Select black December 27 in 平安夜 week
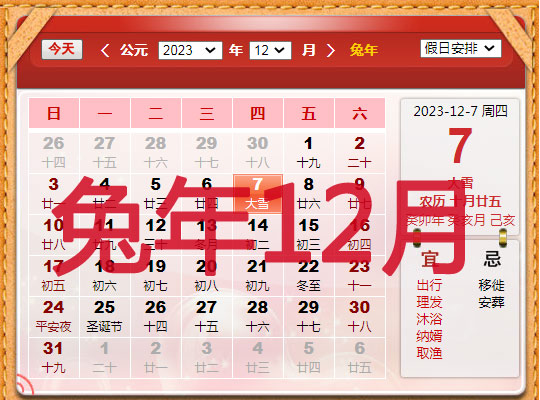 [x=207, y=317]
